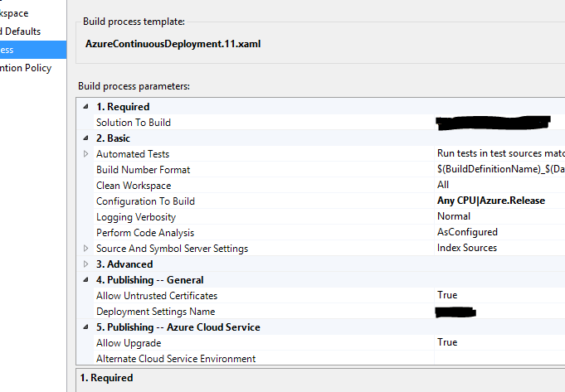The height and width of the screenshot is (392, 565).
Task: Click the AzureContinuousDeployment.11.xaml template name
Action: click(173, 44)
